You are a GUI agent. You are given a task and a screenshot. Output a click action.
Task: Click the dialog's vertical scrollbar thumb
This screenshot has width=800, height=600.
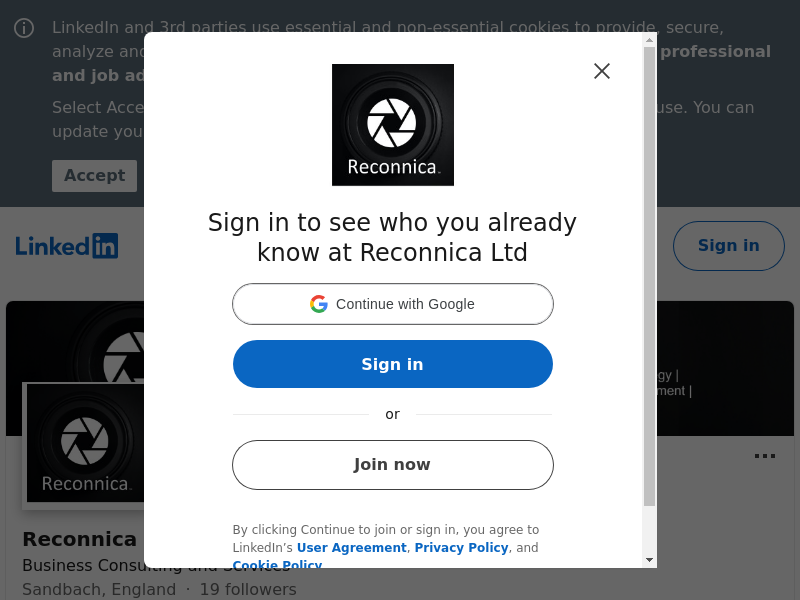pos(649,275)
